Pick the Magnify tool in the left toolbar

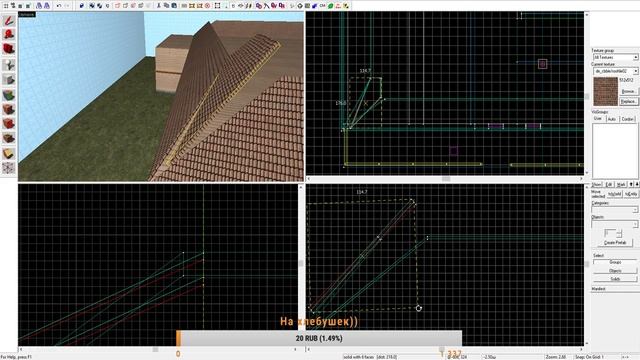pos(9,34)
